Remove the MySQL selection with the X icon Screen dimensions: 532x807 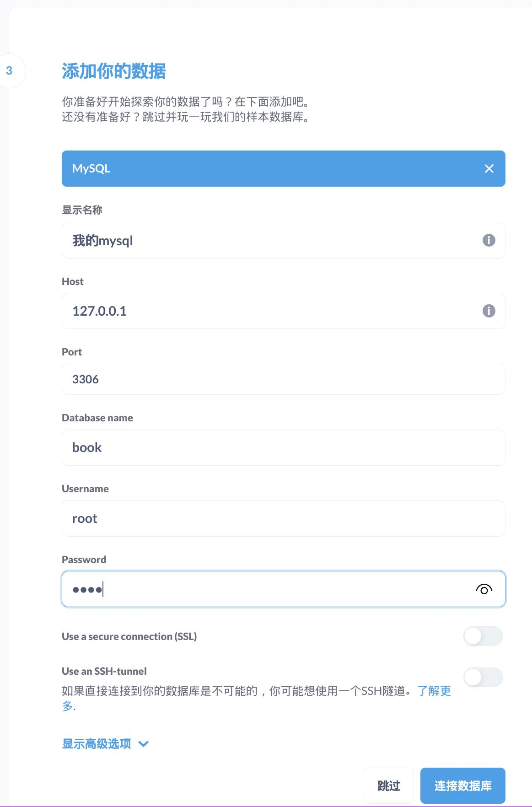(x=489, y=169)
